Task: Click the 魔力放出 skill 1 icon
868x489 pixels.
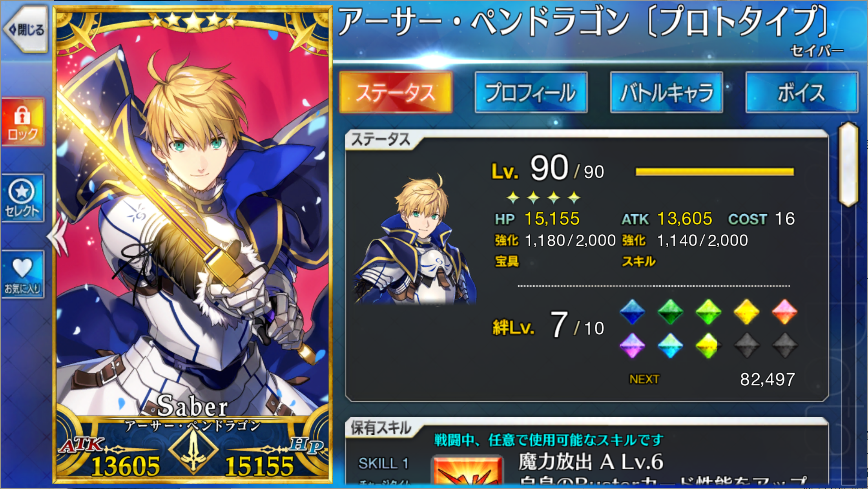Action: point(467,471)
